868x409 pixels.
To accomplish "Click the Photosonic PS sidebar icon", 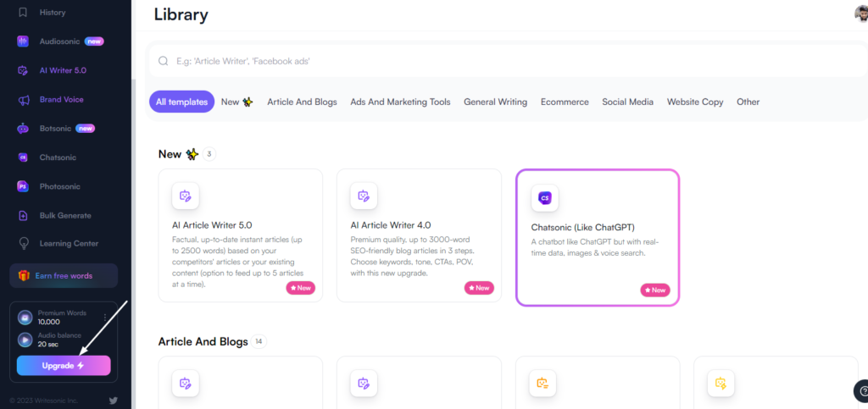I will [23, 187].
